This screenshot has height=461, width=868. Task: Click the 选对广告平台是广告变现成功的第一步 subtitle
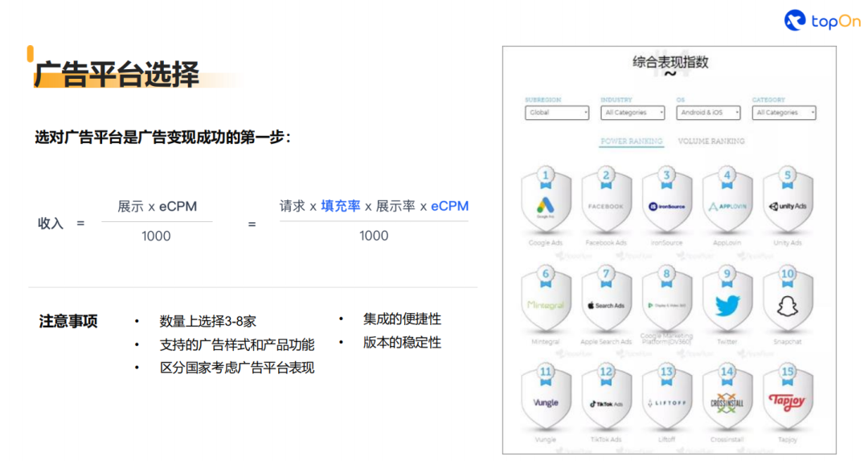point(162,137)
